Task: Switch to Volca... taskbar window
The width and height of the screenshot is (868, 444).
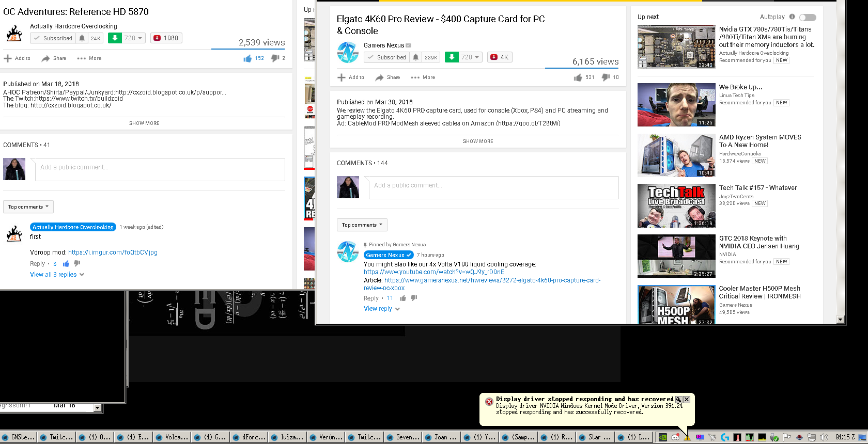Action: 173,437
